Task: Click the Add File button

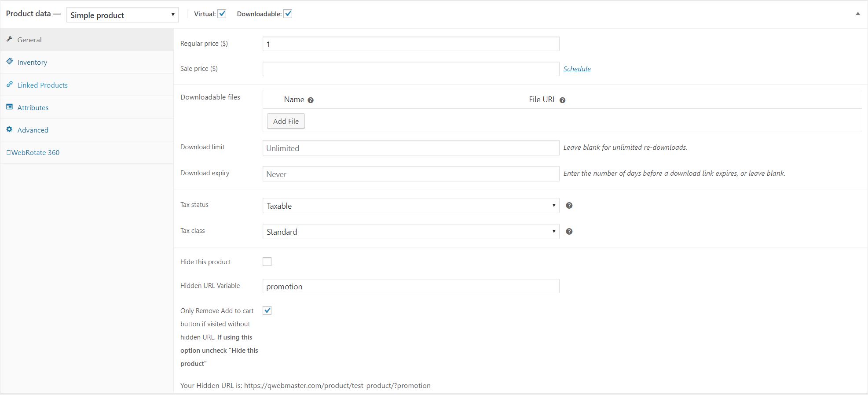Action: click(286, 121)
